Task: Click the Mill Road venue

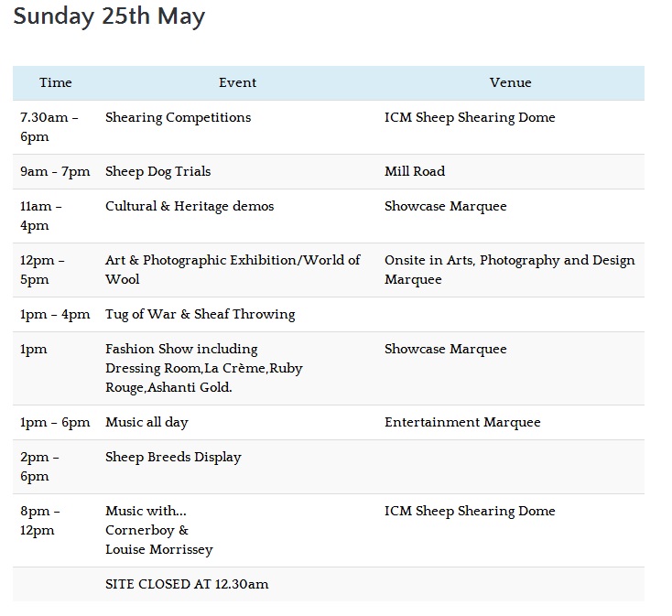Action: click(415, 171)
